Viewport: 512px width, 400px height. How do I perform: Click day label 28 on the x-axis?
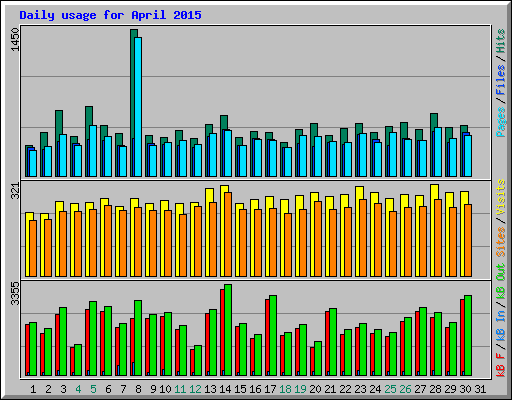[x=435, y=389]
